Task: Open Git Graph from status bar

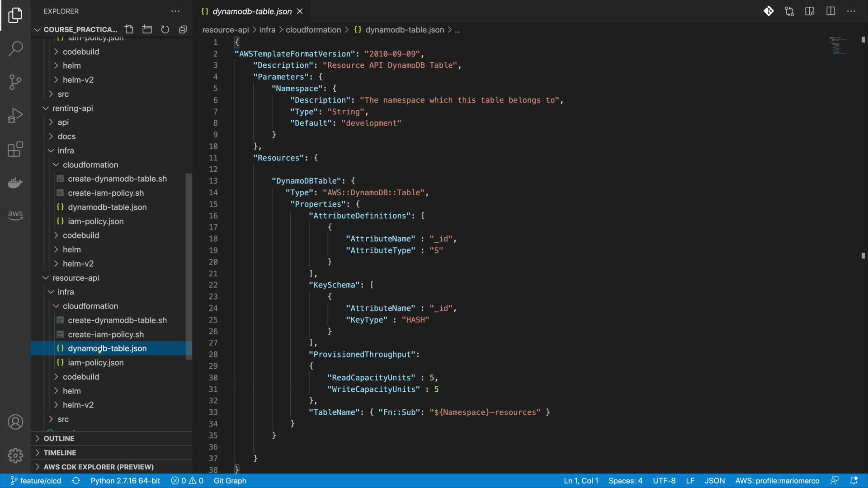Action: pyautogui.click(x=230, y=481)
